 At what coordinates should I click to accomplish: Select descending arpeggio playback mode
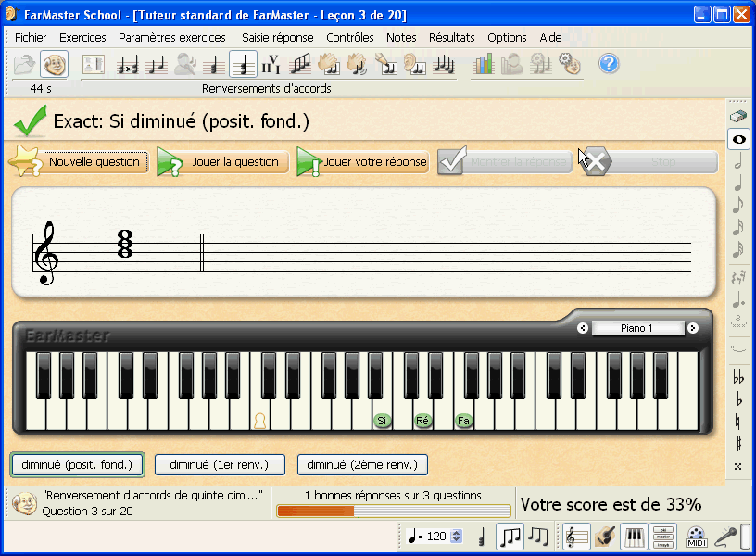(x=538, y=537)
